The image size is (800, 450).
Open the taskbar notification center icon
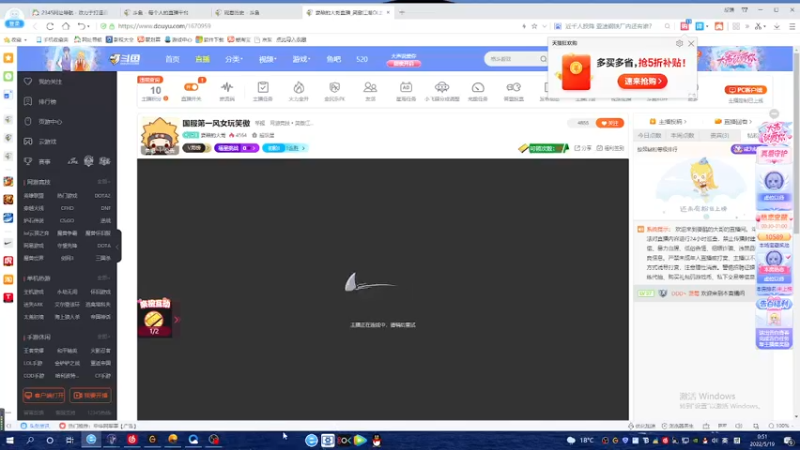[788, 440]
